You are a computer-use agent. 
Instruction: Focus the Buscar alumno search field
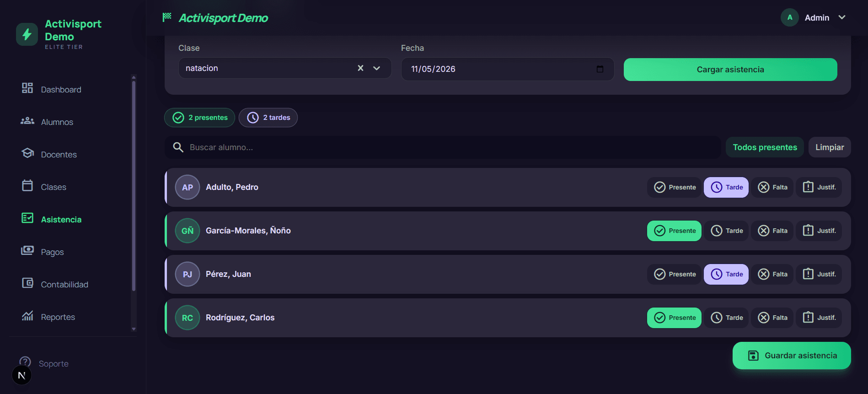click(443, 147)
